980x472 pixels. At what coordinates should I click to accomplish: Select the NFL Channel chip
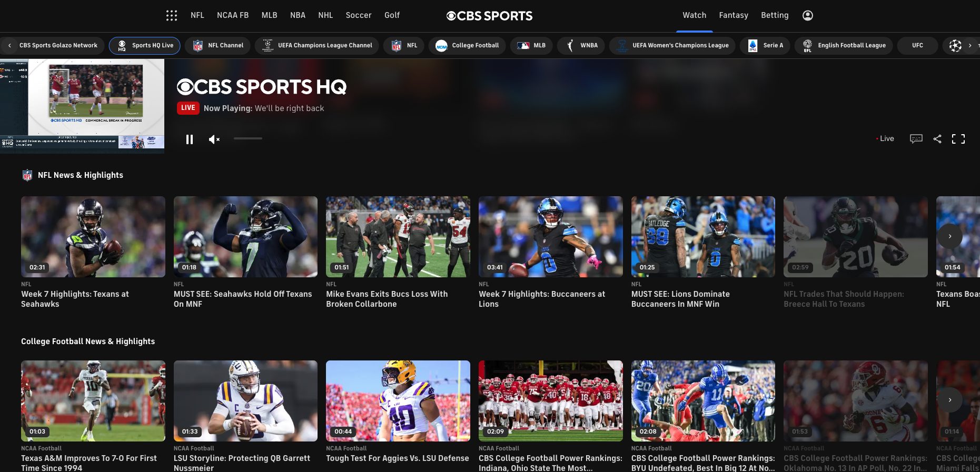219,46
